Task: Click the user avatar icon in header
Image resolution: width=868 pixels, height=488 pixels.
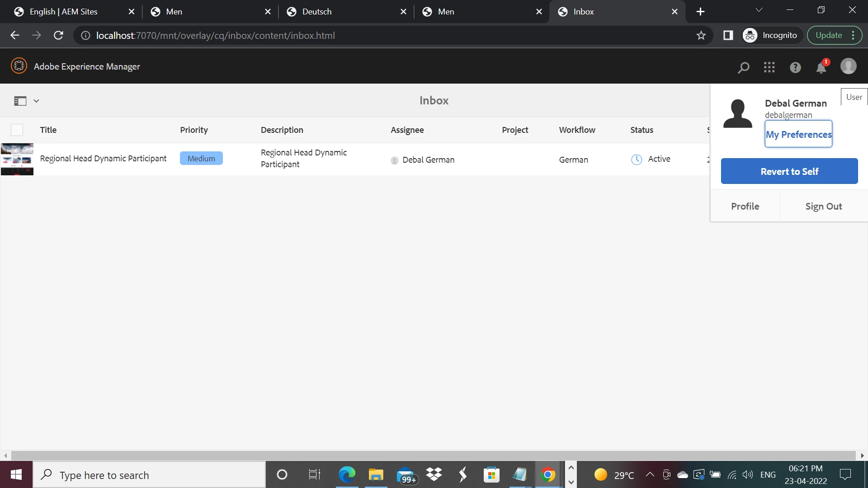Action: point(848,66)
